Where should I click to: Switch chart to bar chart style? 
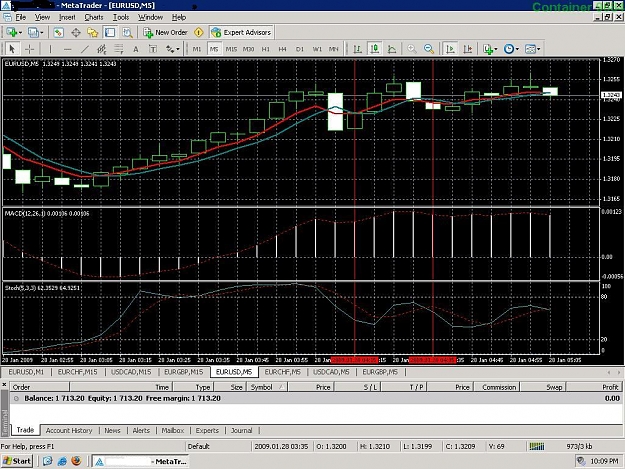(x=358, y=49)
